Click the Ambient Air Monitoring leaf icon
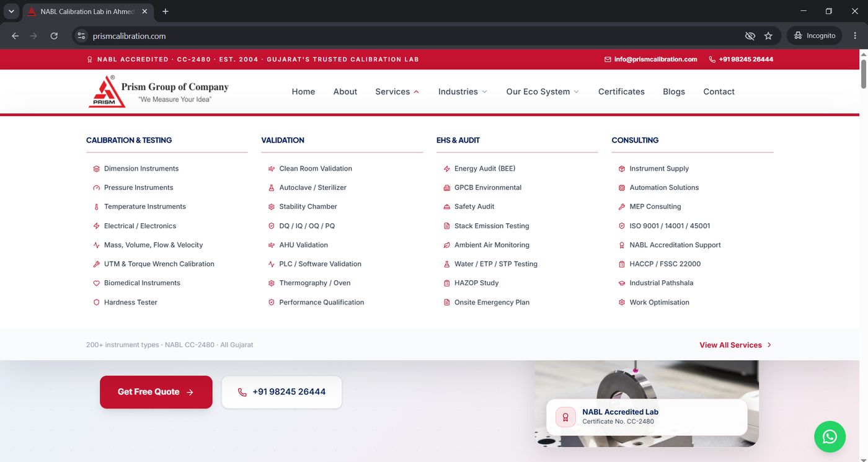 tap(447, 246)
